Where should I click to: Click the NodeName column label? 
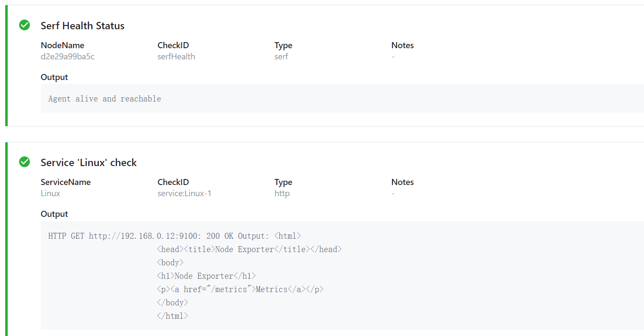(62, 45)
